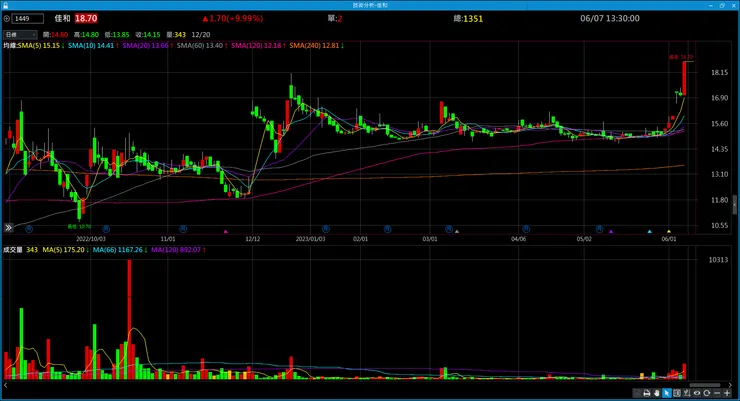Screen dimensions: 740x401
Task: Select the arrow pointer tool
Action: coord(666,393)
